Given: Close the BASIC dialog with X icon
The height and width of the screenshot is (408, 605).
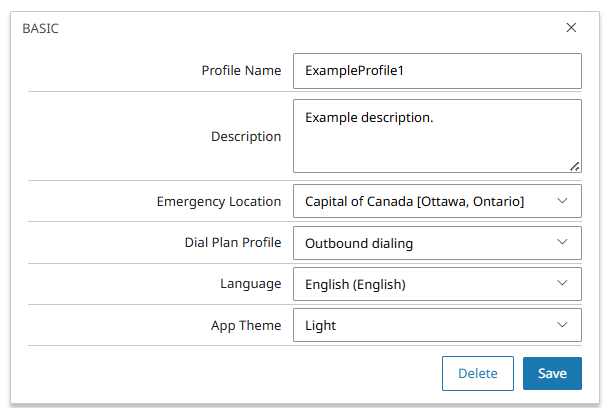Looking at the screenshot, I should coord(571,27).
